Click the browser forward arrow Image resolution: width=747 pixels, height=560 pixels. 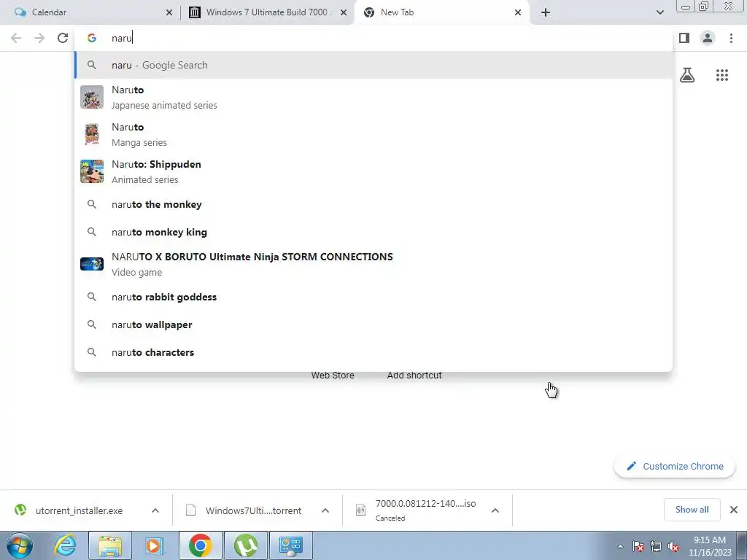[x=39, y=38]
